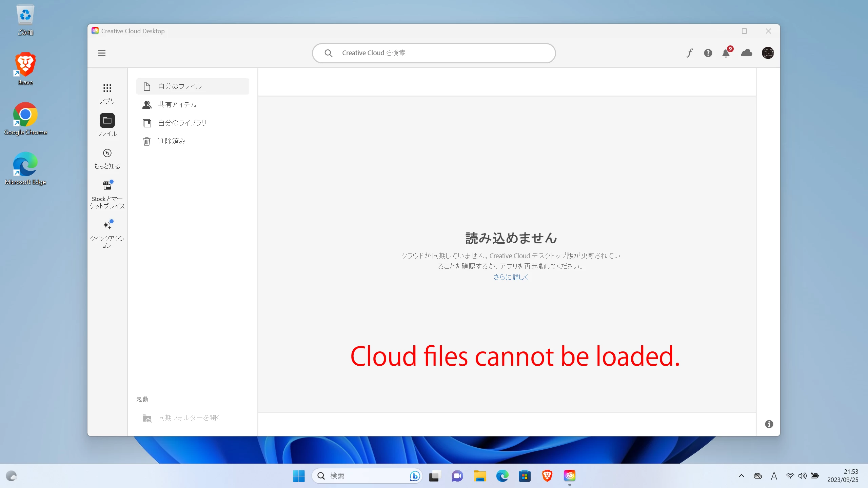Open 自分のライブラリ section
This screenshot has width=868, height=488.
(x=182, y=123)
